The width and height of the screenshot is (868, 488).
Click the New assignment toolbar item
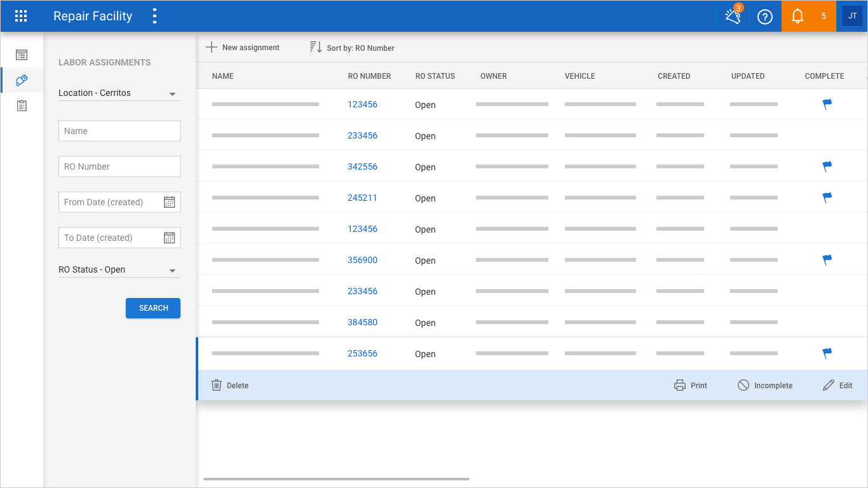click(243, 48)
